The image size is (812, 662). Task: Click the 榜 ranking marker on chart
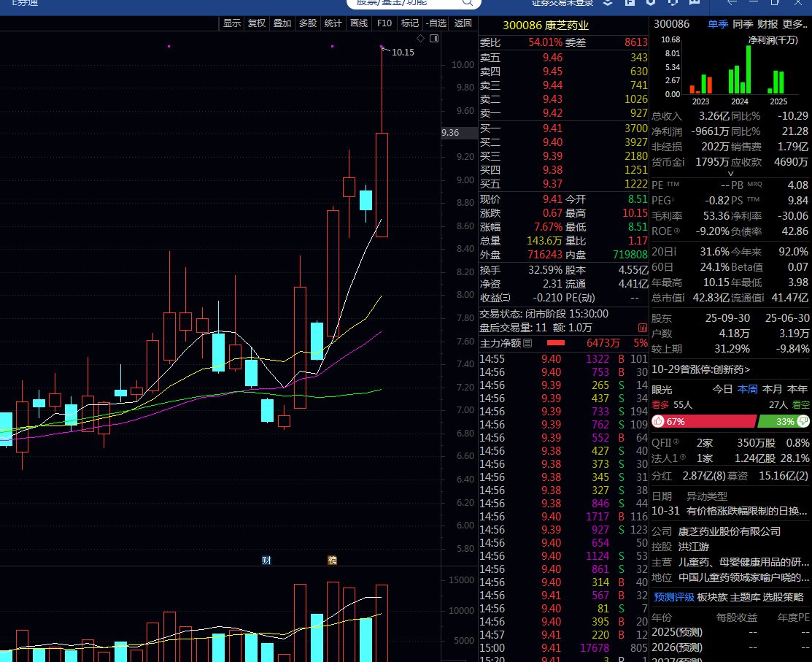click(x=332, y=560)
